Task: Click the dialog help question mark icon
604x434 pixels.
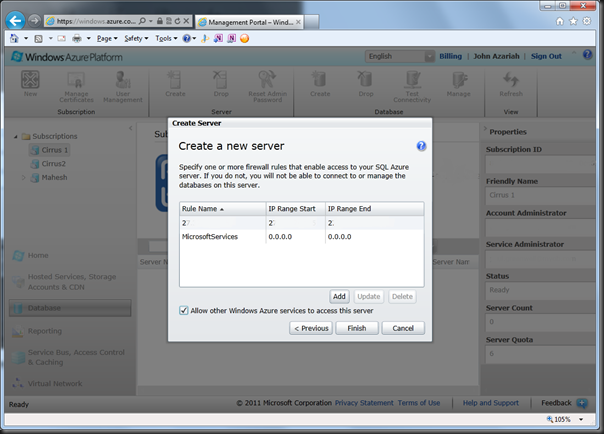Action: click(x=421, y=146)
